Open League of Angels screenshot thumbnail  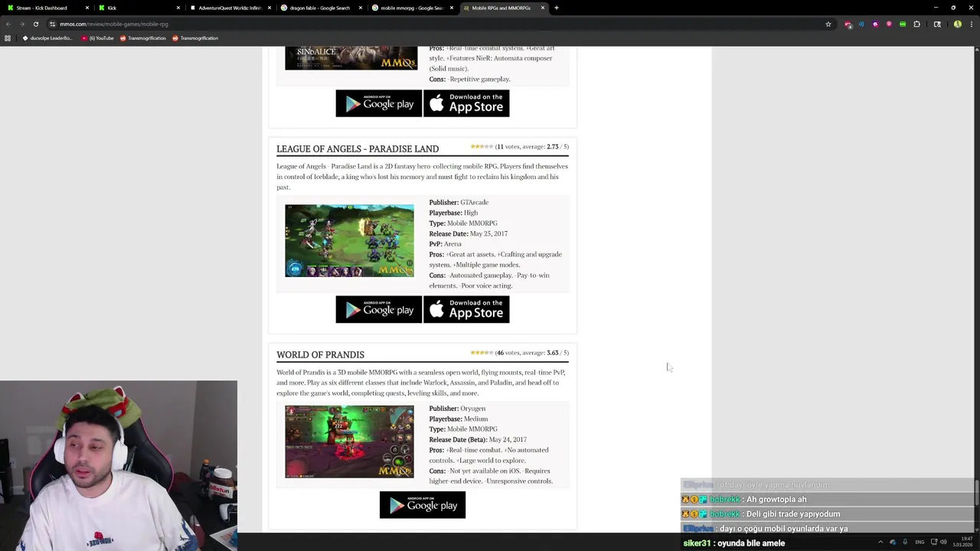click(349, 240)
